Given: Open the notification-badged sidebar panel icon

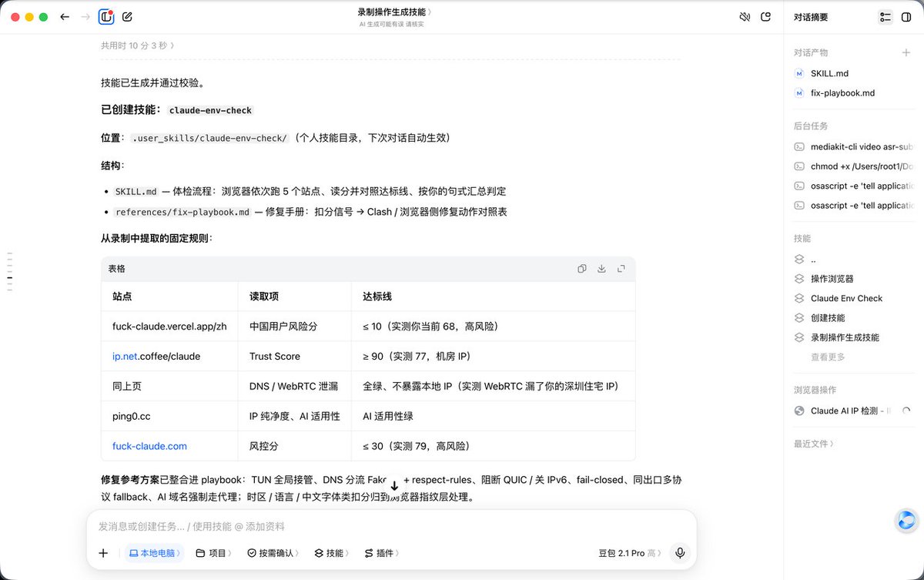Looking at the screenshot, I should tap(106, 16).
